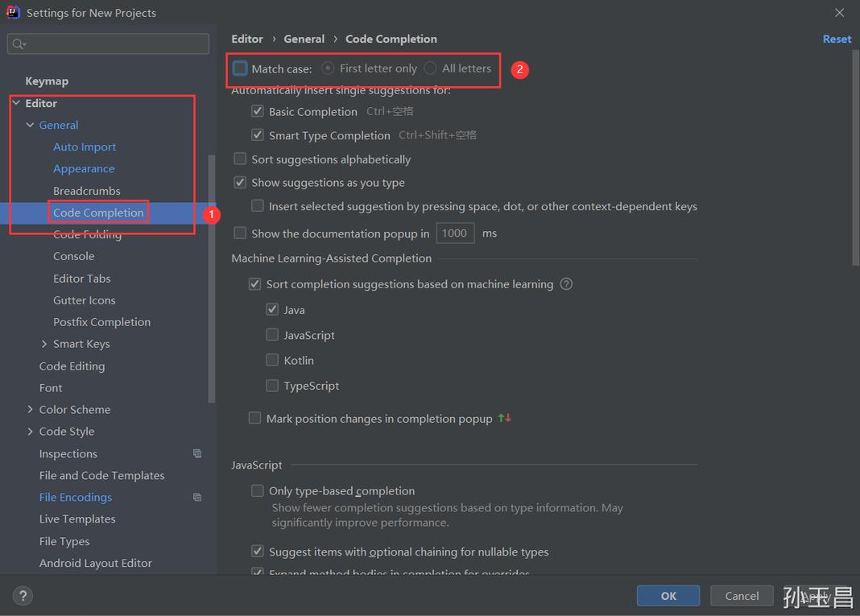Screen dimensions: 860x616
Task: Click the help icon in the bottom-left corner
Action: click(23, 596)
